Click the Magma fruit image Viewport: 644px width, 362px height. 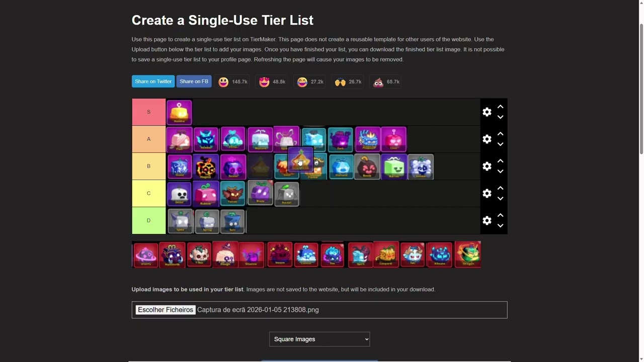point(206,166)
